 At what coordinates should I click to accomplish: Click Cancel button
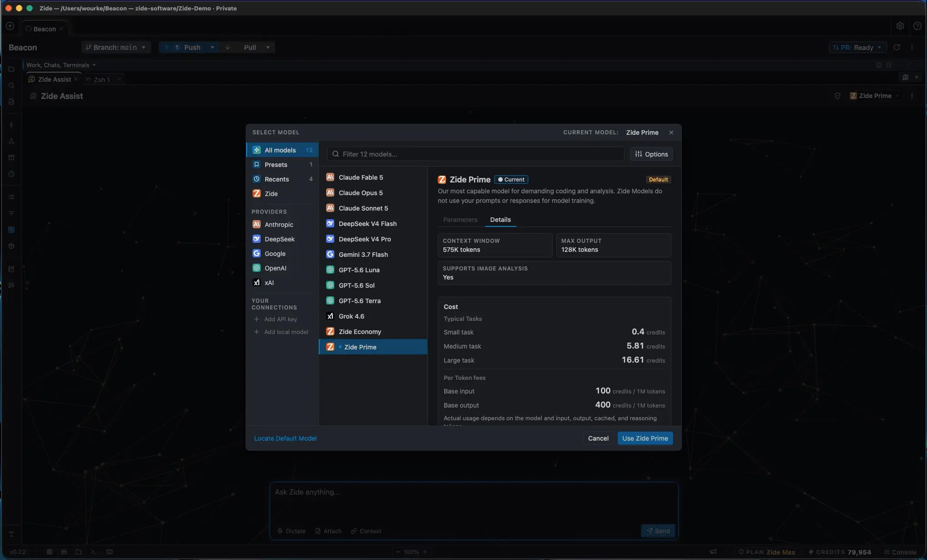tap(598, 438)
